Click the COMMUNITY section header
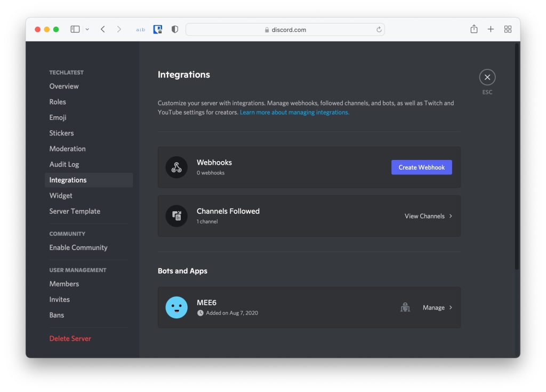 click(x=67, y=234)
